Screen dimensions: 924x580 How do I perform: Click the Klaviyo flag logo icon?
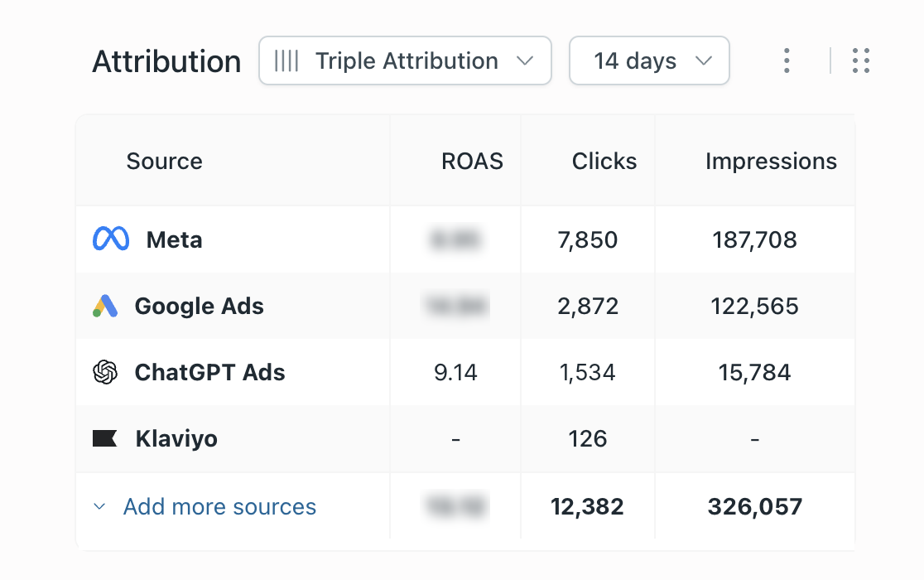tap(105, 438)
